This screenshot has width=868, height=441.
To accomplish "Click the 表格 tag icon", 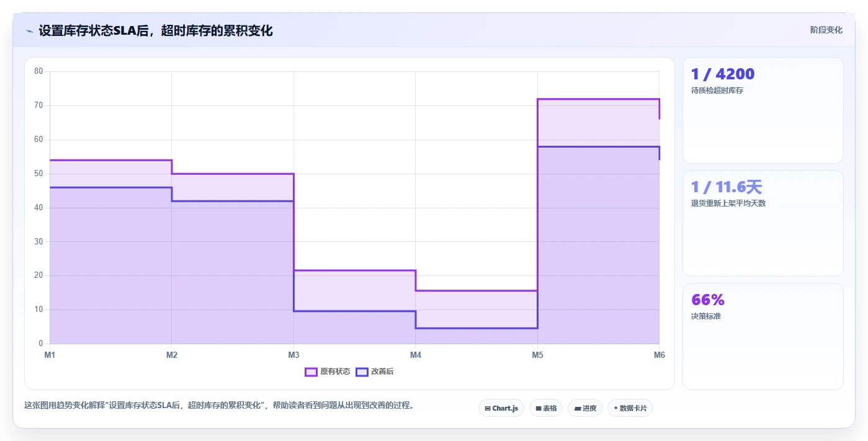I will pyautogui.click(x=539, y=408).
